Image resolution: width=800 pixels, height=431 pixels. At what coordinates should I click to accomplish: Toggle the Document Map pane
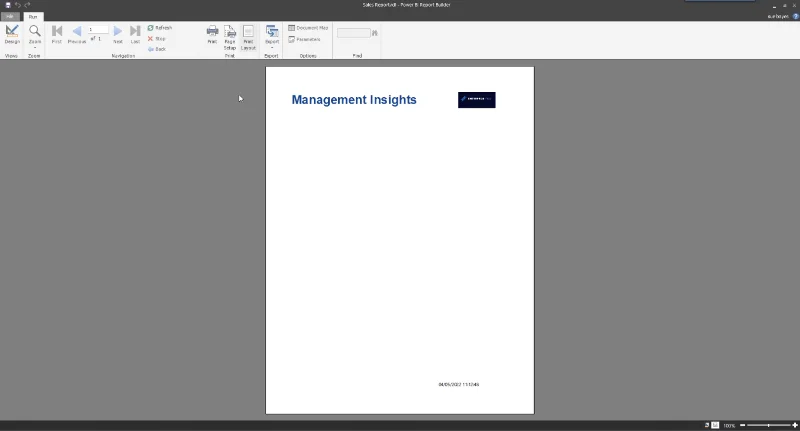tap(308, 28)
